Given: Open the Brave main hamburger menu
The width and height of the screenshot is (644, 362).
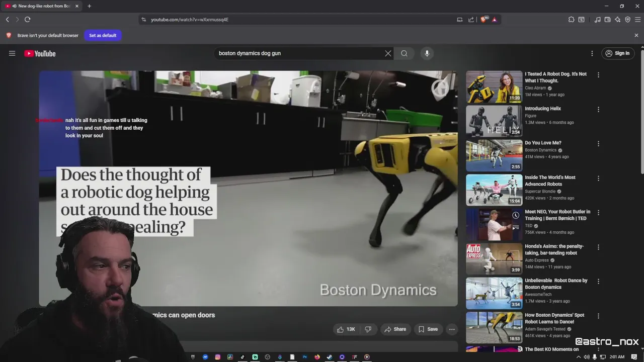Looking at the screenshot, I should click(637, 20).
